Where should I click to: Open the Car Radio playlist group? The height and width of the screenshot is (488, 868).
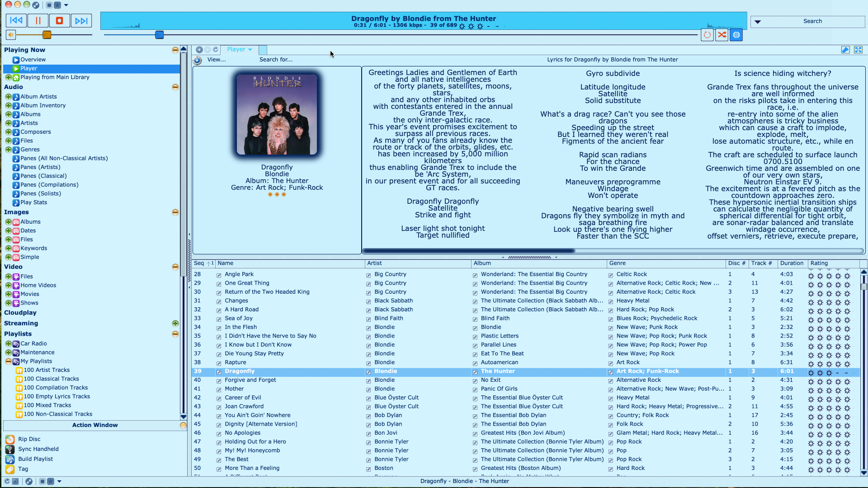[x=33, y=344]
